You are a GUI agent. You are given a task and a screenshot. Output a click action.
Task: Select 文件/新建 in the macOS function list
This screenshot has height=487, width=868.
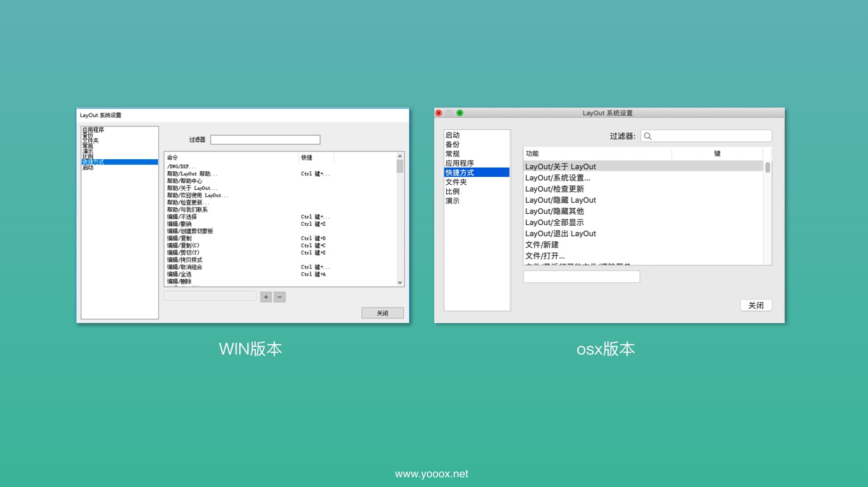[x=542, y=245]
